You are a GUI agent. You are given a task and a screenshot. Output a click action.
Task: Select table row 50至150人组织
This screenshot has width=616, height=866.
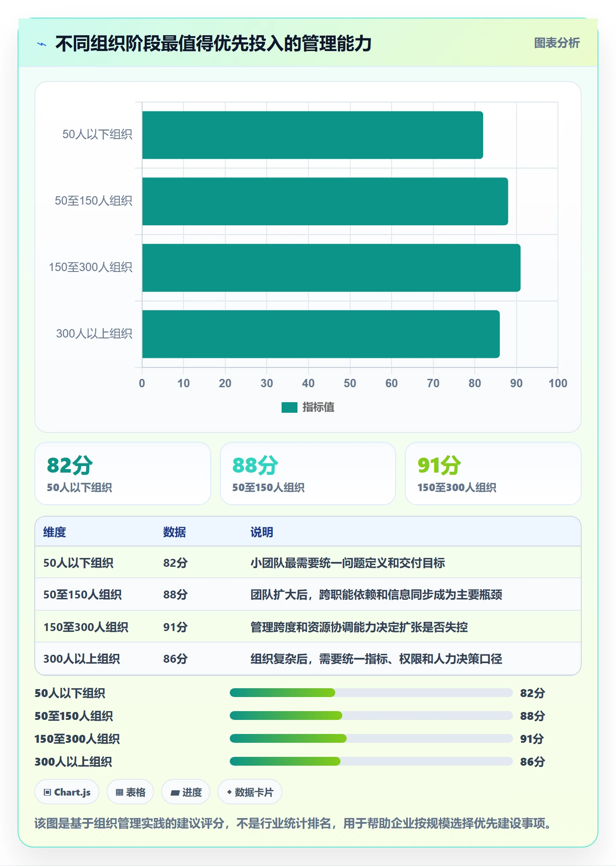(x=308, y=594)
